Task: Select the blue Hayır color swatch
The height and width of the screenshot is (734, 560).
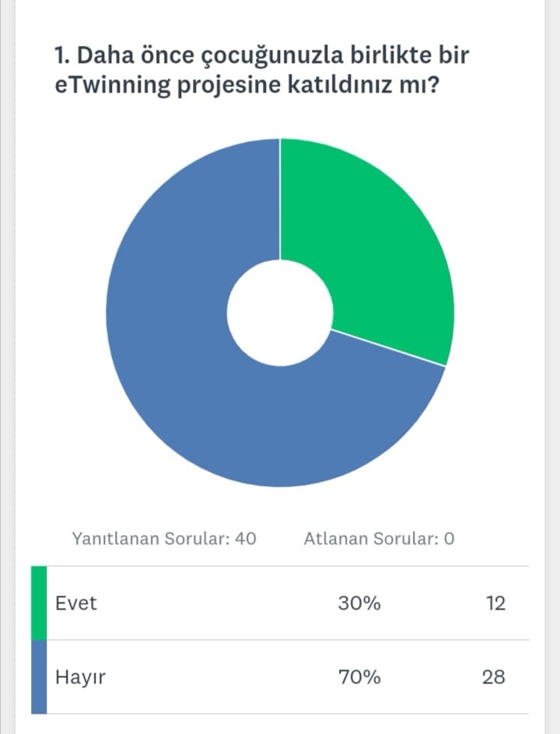Action: (x=39, y=676)
